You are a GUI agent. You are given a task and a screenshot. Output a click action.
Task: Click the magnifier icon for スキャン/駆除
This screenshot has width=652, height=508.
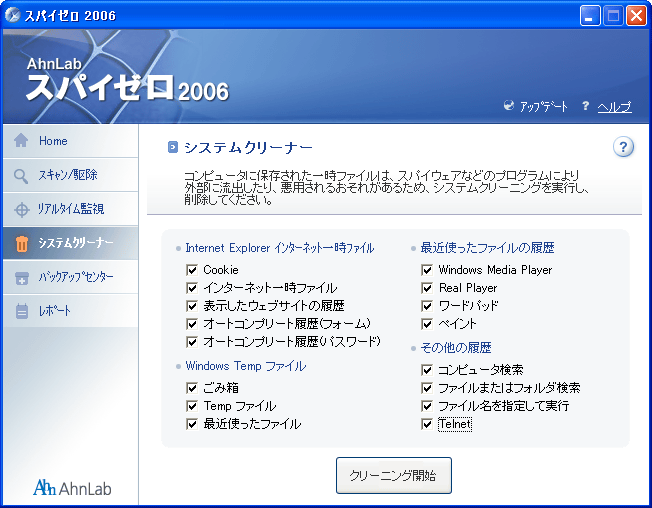click(x=21, y=175)
